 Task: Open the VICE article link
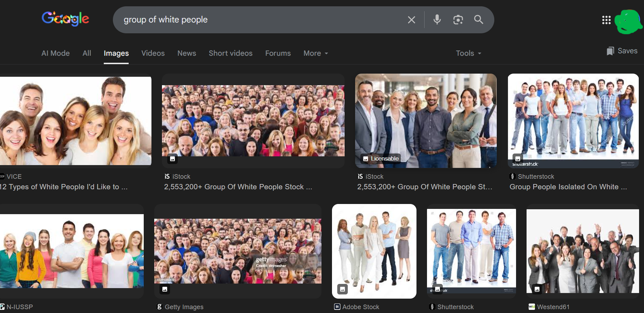coord(64,187)
